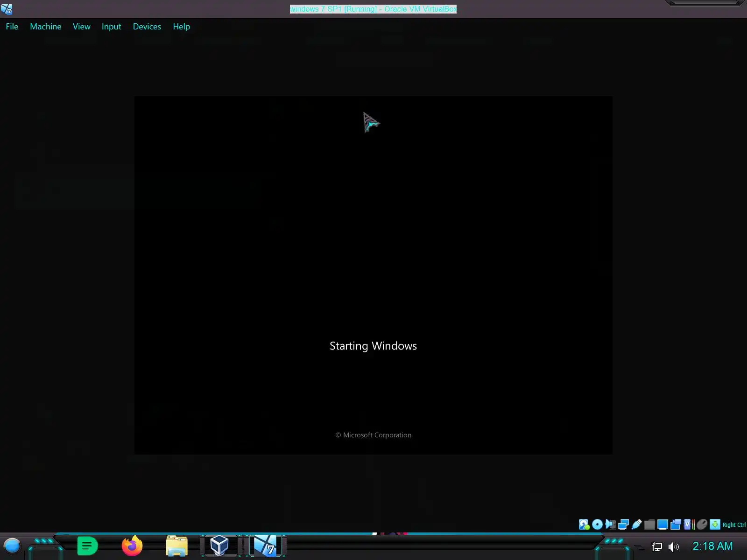
Task: Open the volume control tray icon
Action: point(674,547)
